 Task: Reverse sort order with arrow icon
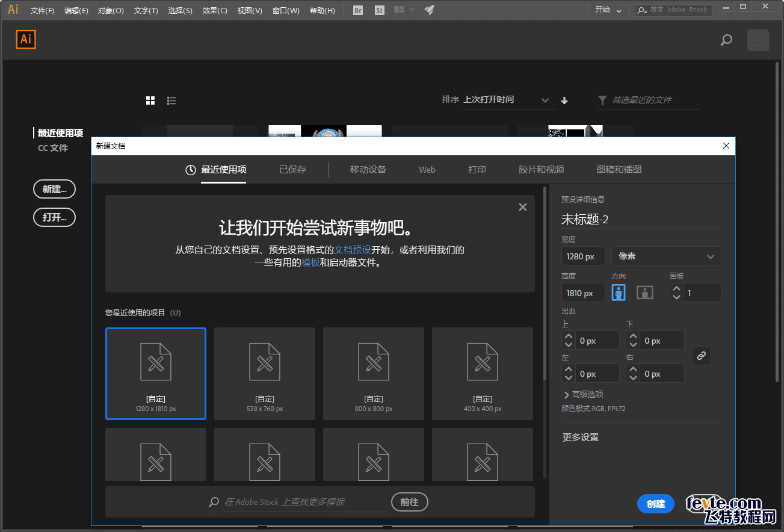(564, 101)
